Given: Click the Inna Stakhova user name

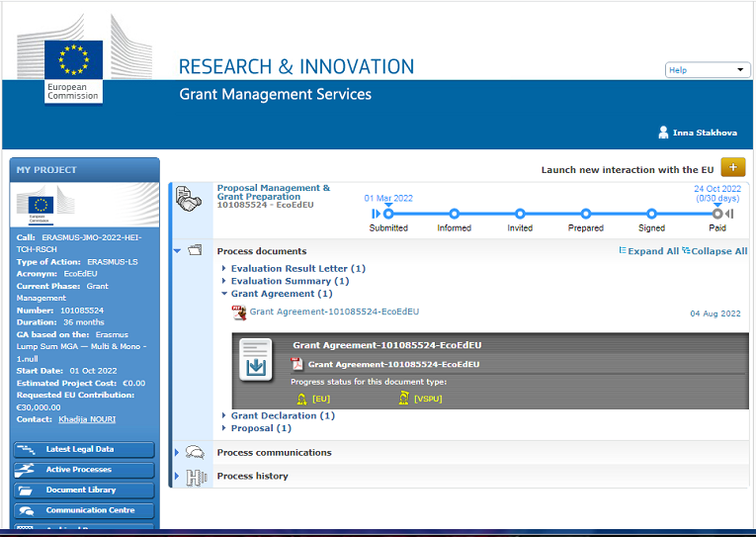Looking at the screenshot, I should [x=705, y=133].
